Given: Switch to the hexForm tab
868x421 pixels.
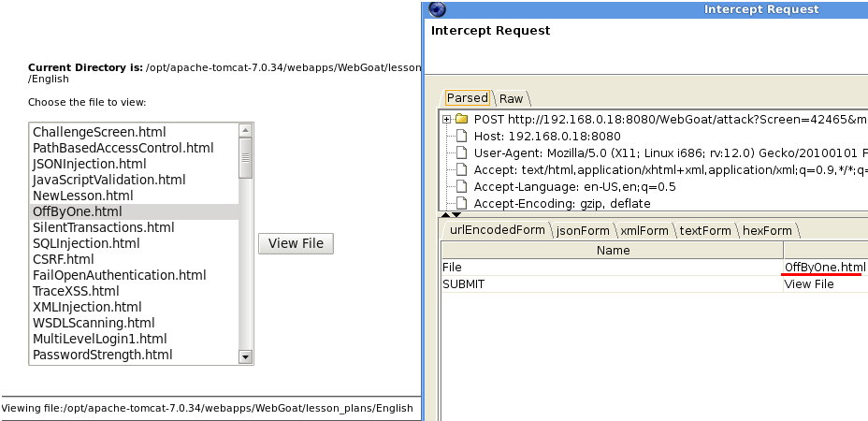Looking at the screenshot, I should point(766,230).
